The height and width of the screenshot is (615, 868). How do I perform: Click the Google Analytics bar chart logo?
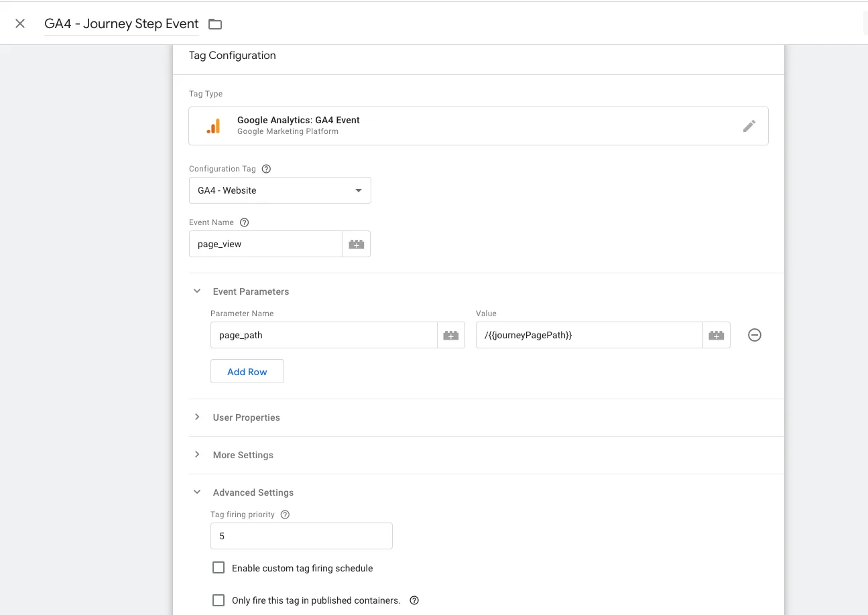pyautogui.click(x=213, y=126)
